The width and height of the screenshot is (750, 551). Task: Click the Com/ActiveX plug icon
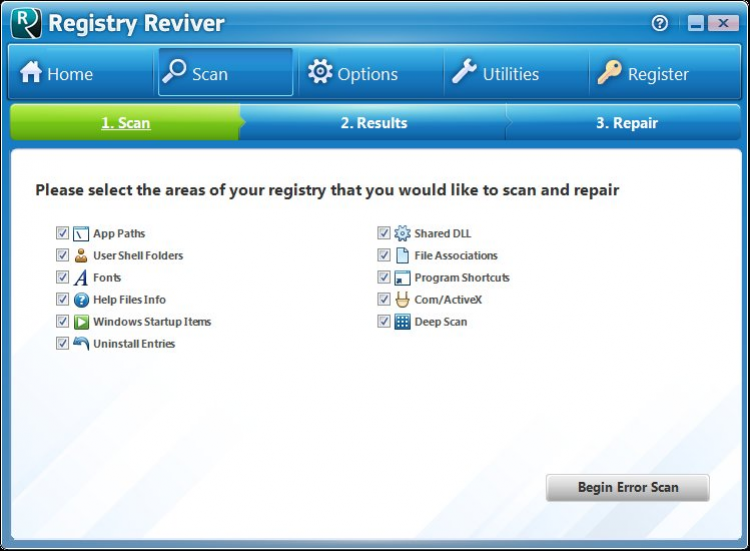(402, 299)
